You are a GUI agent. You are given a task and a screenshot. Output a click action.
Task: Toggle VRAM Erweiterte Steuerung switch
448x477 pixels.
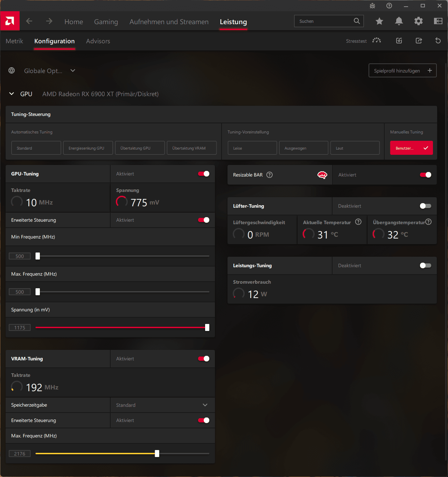tap(204, 420)
